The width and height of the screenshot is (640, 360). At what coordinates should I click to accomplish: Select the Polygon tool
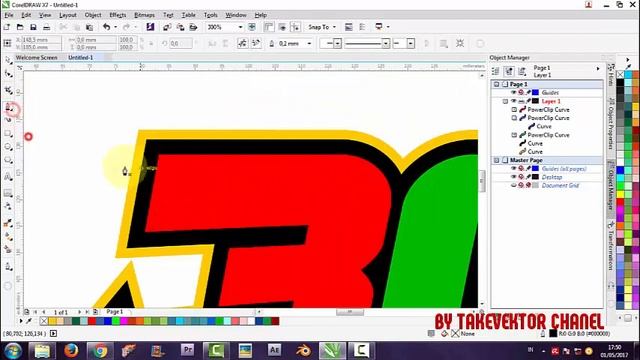[x=8, y=160]
